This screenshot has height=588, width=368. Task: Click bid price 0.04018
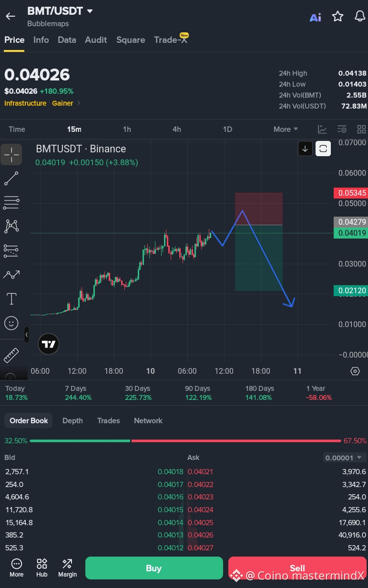click(171, 471)
